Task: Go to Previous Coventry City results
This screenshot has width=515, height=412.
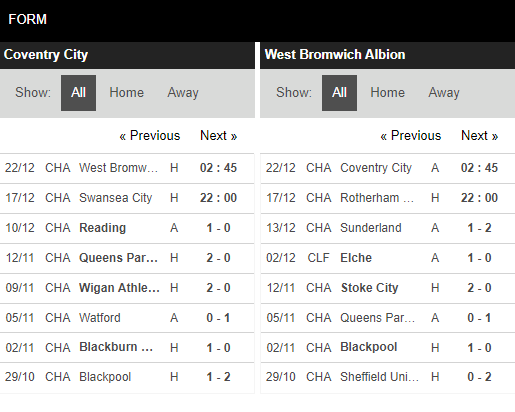Action: click(150, 136)
